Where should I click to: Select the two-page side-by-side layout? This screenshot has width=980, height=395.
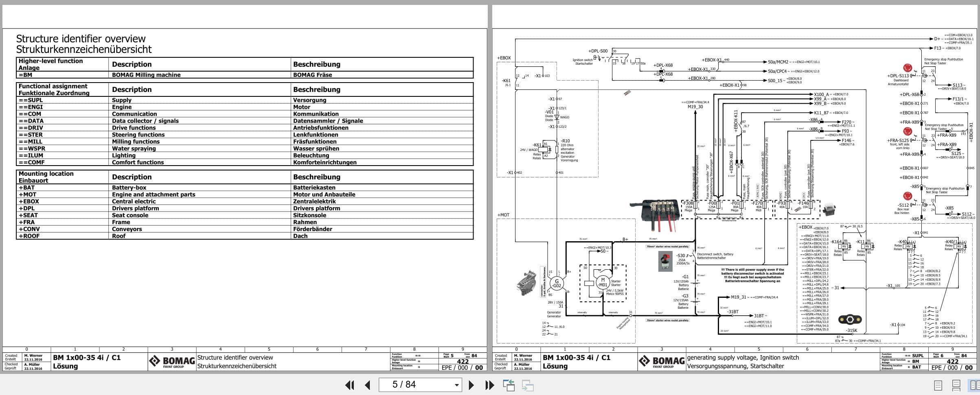(974, 385)
